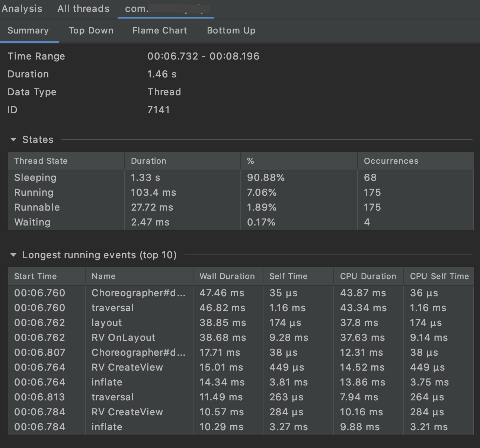The height and width of the screenshot is (448, 480).
Task: Sort events by Start Time column
Action: click(35, 276)
